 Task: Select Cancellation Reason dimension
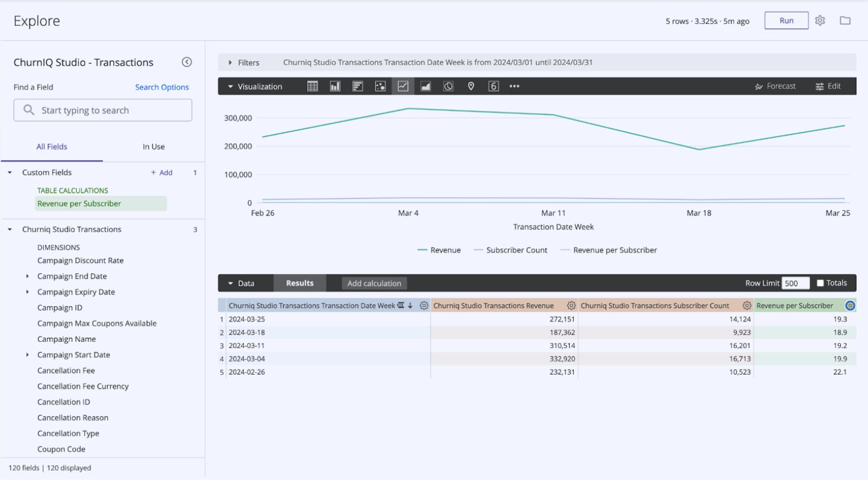pyautogui.click(x=73, y=418)
